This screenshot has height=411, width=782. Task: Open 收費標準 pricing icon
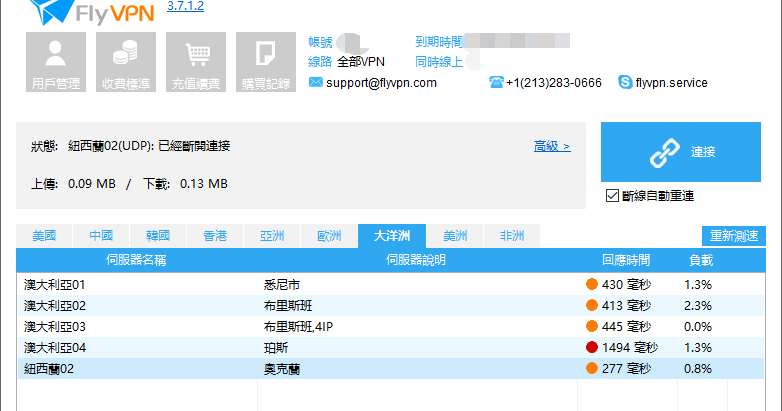click(x=126, y=62)
